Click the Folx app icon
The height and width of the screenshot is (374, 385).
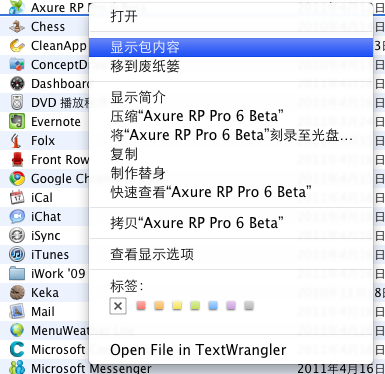17,141
